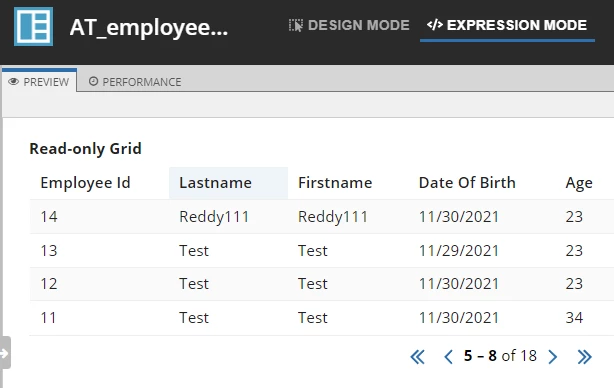Switch to Expression Mode
The height and width of the screenshot is (388, 614).
tap(507, 25)
